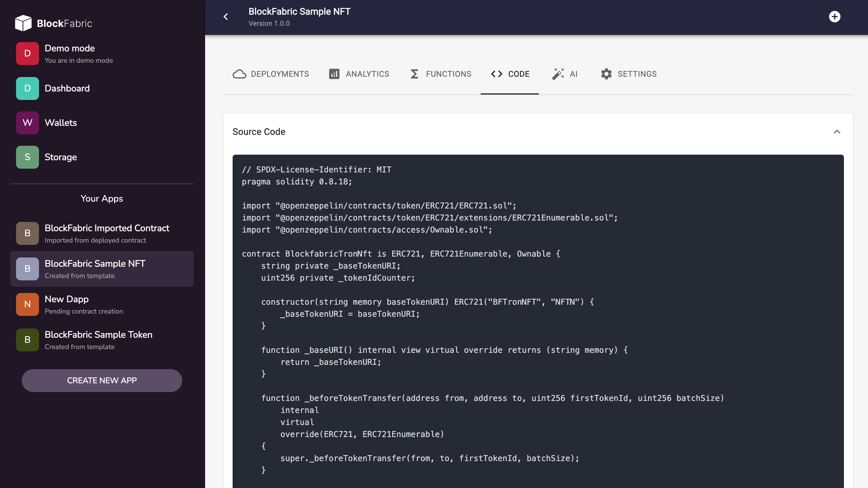The width and height of the screenshot is (868, 488).
Task: Switch to the ANALYTICS tab
Action: pyautogui.click(x=358, y=74)
